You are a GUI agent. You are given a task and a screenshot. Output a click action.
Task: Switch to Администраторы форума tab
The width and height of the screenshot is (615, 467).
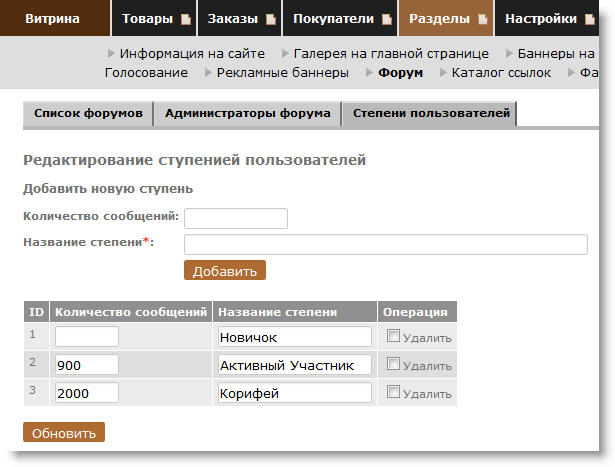(x=247, y=114)
